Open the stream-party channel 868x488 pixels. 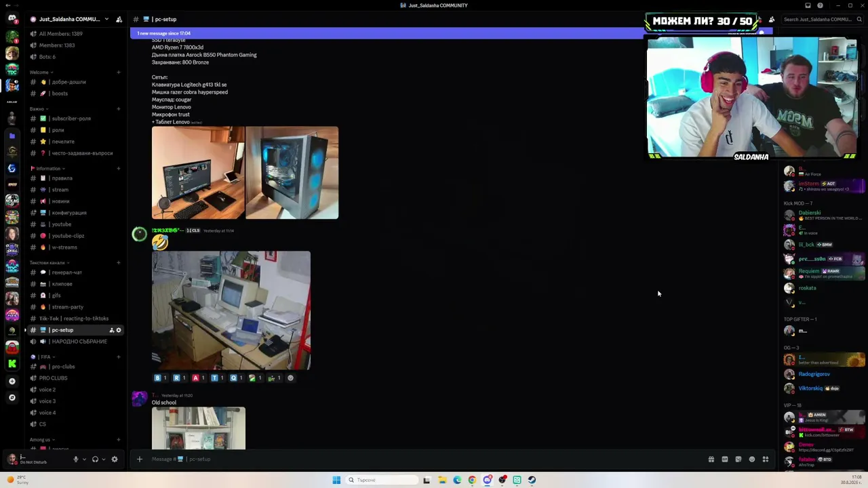click(75, 307)
